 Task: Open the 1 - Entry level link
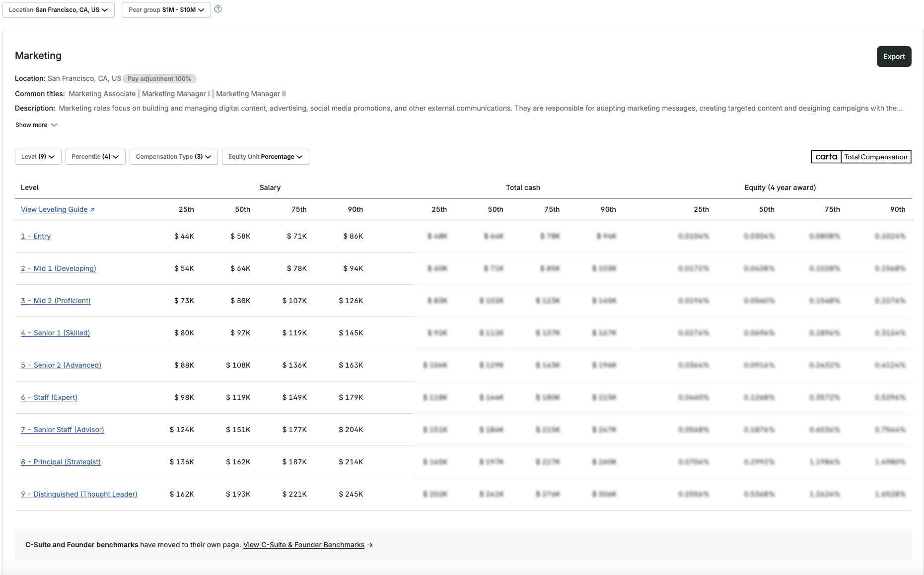(36, 236)
